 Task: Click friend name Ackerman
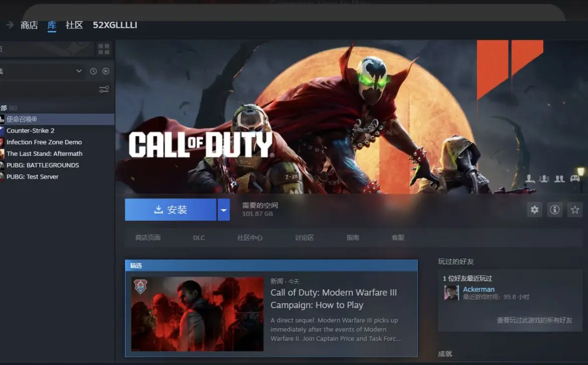tap(478, 289)
